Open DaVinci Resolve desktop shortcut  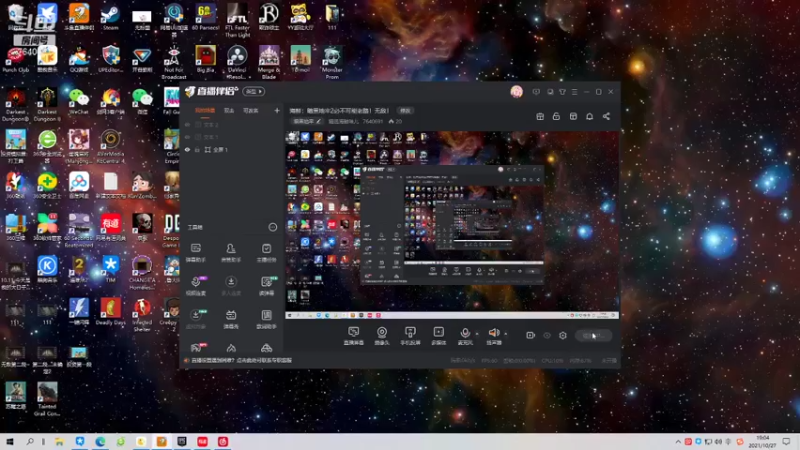tap(237, 62)
